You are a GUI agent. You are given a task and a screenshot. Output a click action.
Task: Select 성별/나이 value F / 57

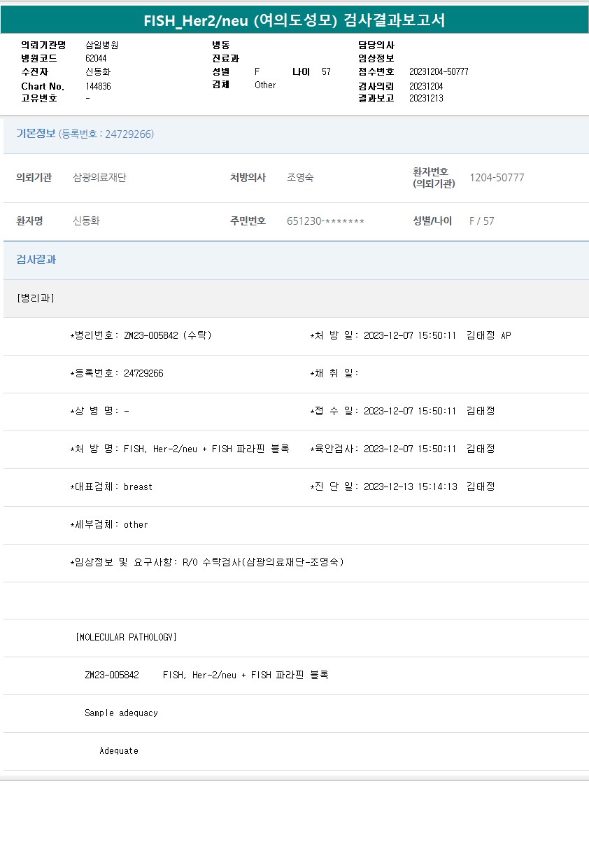pyautogui.click(x=482, y=221)
